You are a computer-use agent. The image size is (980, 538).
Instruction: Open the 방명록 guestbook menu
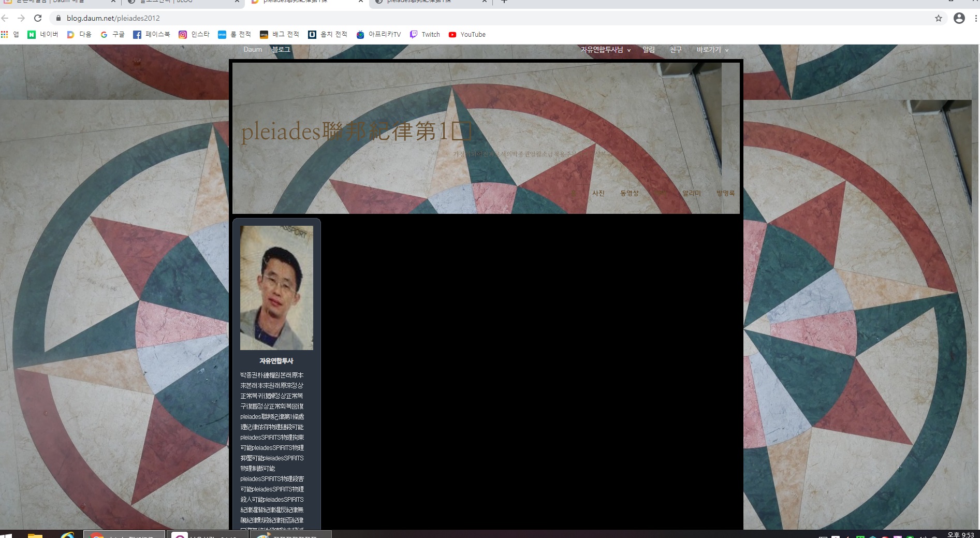725,193
